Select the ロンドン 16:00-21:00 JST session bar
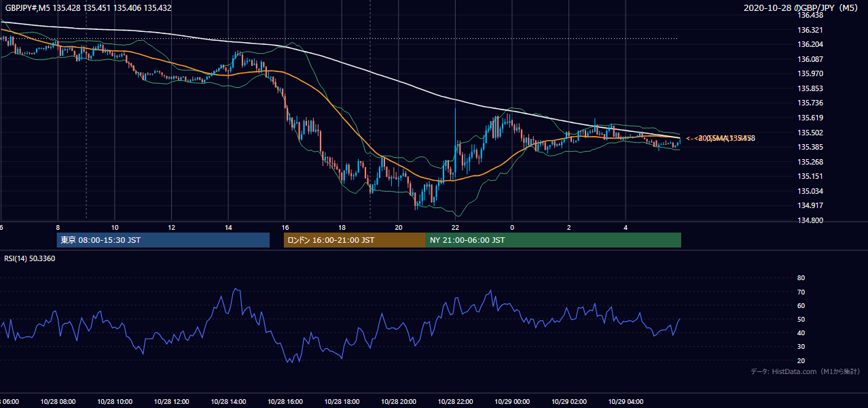The width and height of the screenshot is (868, 408). [355, 240]
